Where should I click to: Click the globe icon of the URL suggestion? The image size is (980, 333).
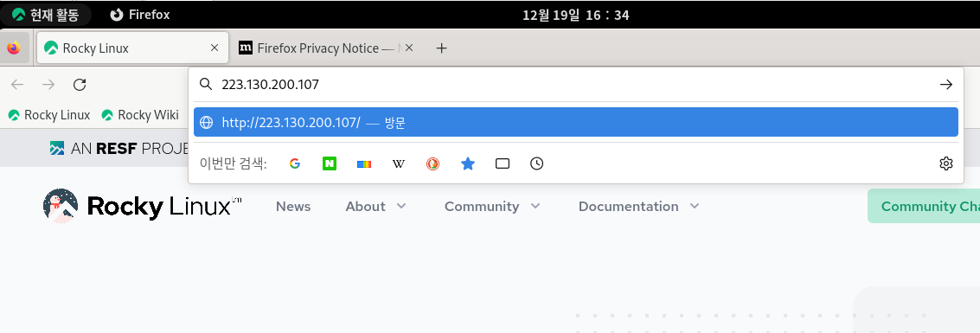pos(206,123)
